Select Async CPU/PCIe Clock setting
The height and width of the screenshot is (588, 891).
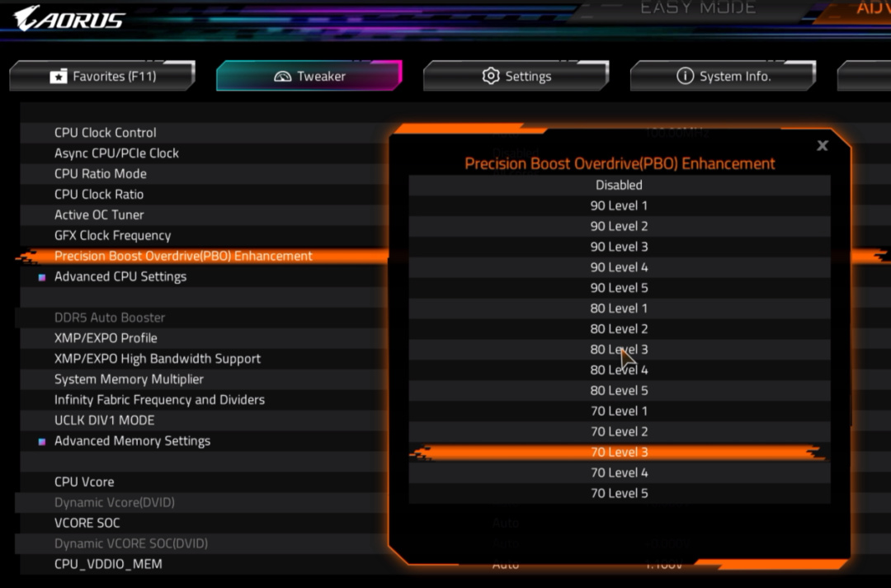(205, 153)
